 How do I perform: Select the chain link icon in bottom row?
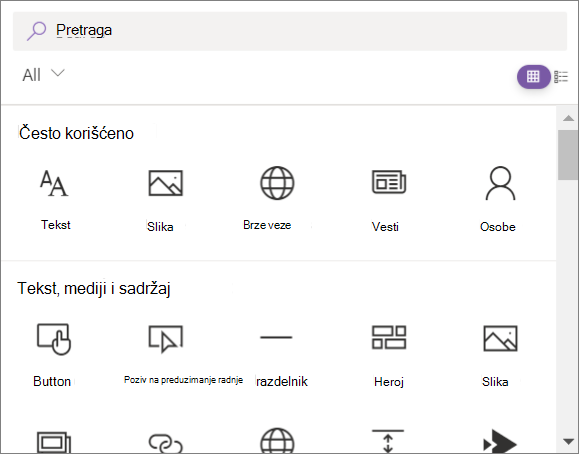[x=165, y=443]
